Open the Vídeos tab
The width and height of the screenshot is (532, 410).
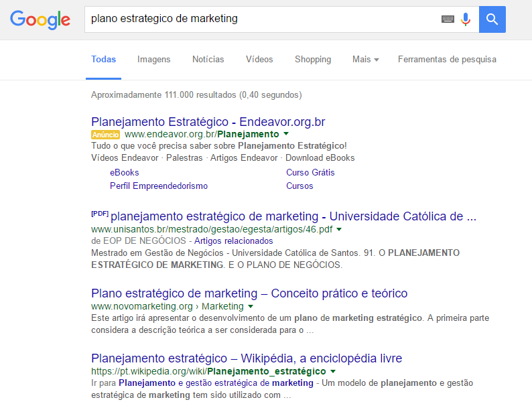[259, 60]
